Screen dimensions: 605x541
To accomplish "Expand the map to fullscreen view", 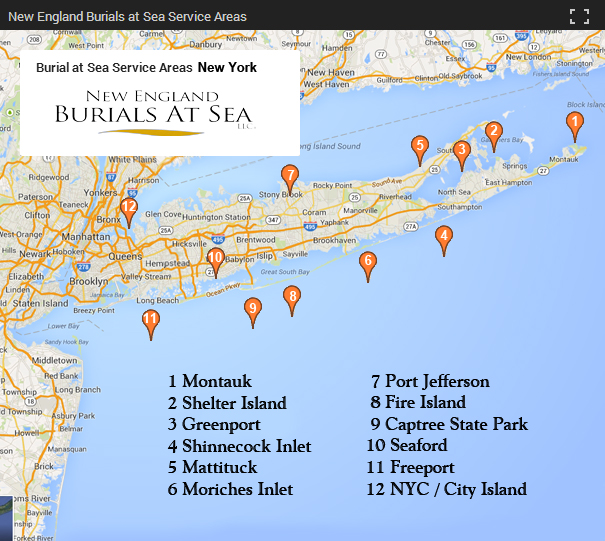I will [579, 16].
